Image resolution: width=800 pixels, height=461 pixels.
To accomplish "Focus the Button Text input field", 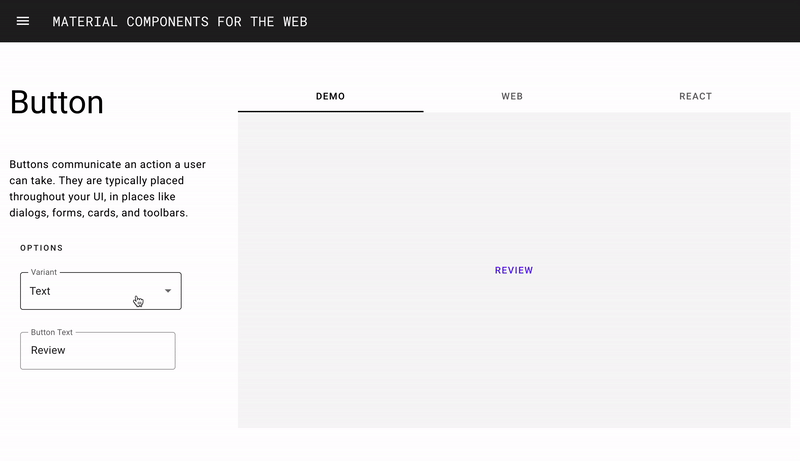I will (97, 351).
